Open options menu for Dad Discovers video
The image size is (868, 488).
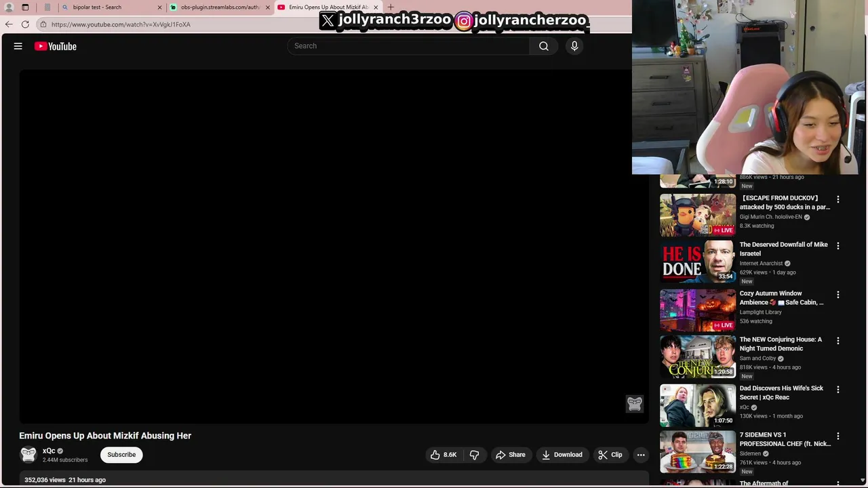coord(837,389)
